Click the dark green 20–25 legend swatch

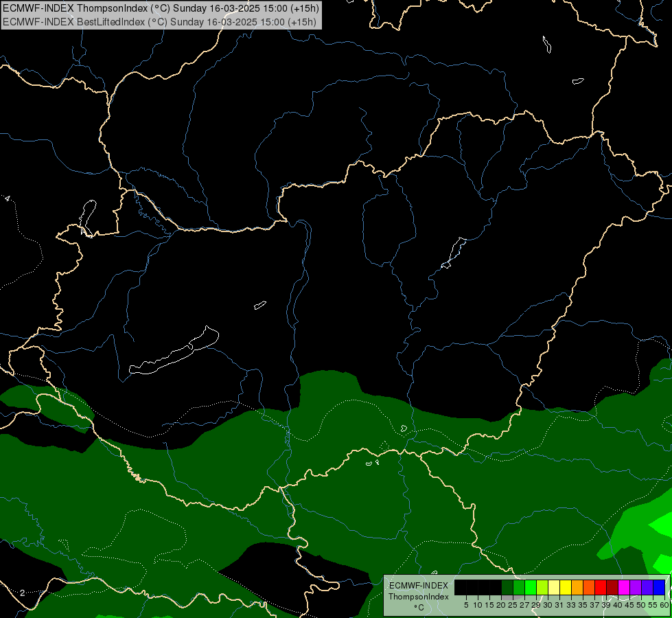pyautogui.click(x=507, y=587)
